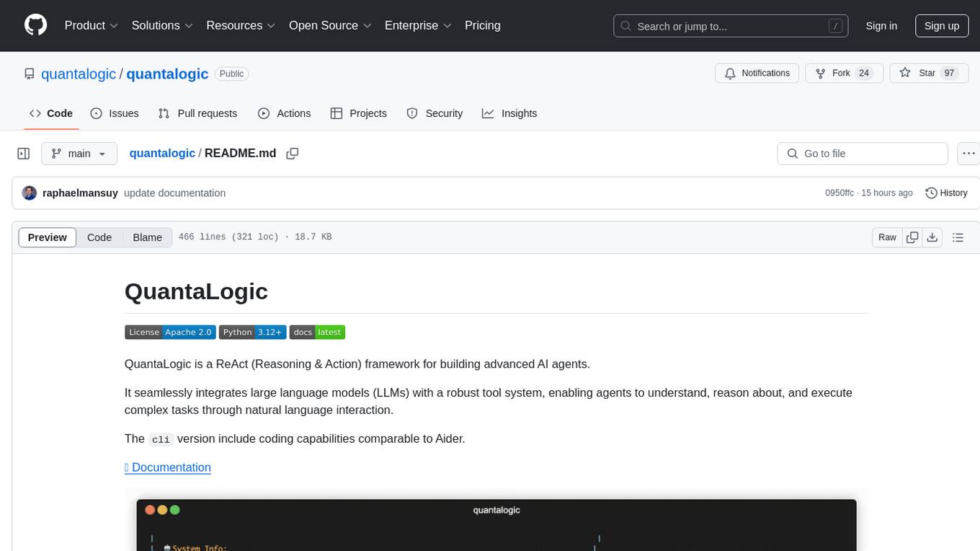Screen dimensions: 980x551
Task: Switch to the Code tab
Action: pos(51,113)
